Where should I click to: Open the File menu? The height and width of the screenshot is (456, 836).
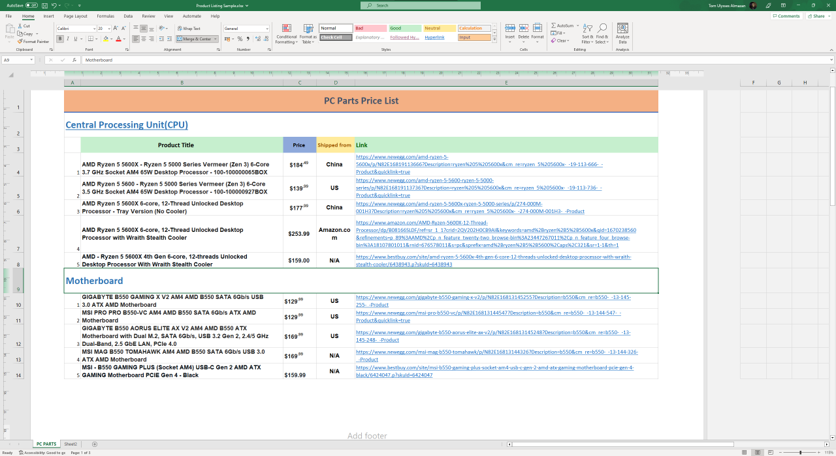pos(9,16)
